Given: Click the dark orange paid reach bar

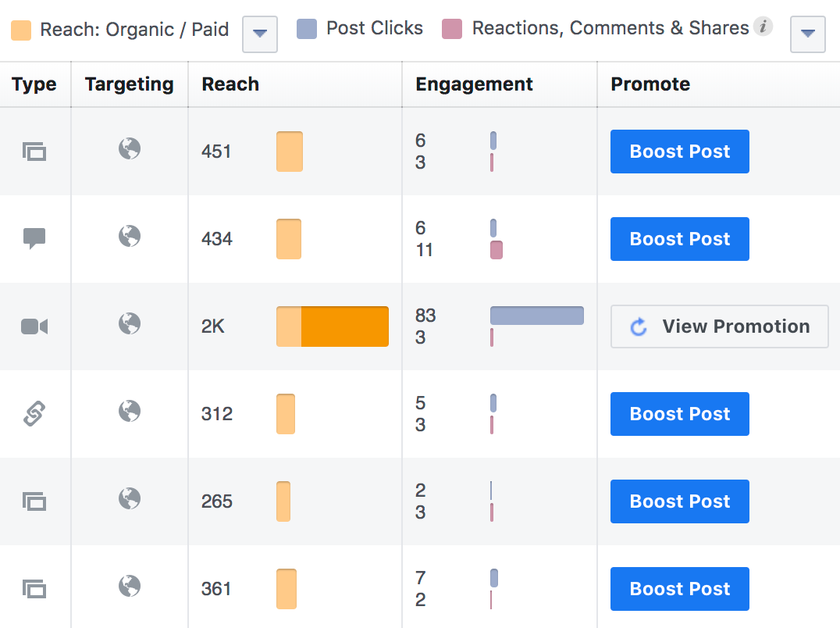Looking at the screenshot, I should tap(344, 326).
